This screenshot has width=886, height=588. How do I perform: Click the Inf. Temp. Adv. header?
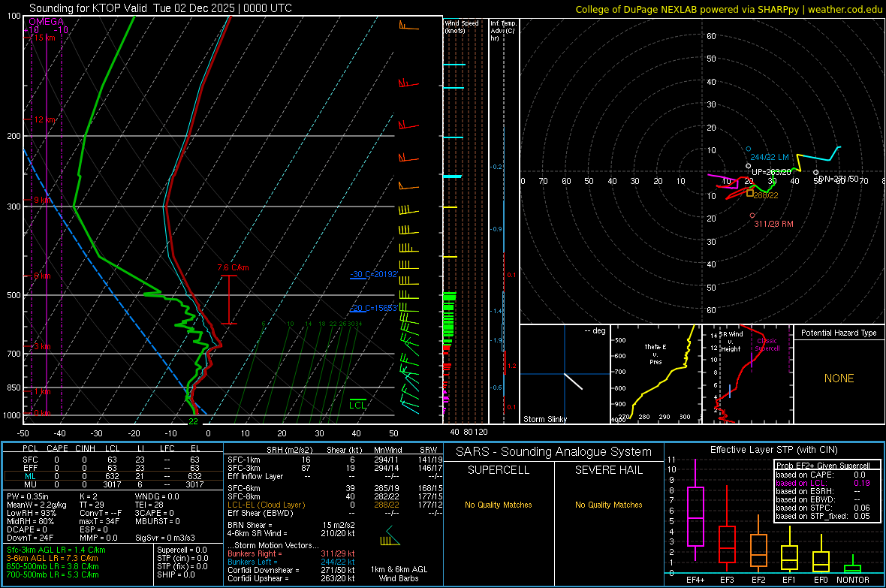pos(503,31)
